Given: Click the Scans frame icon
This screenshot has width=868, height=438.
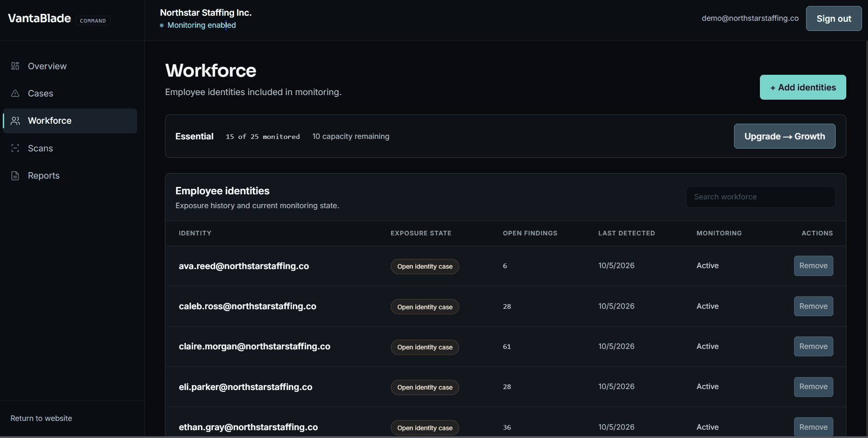Looking at the screenshot, I should (x=15, y=148).
